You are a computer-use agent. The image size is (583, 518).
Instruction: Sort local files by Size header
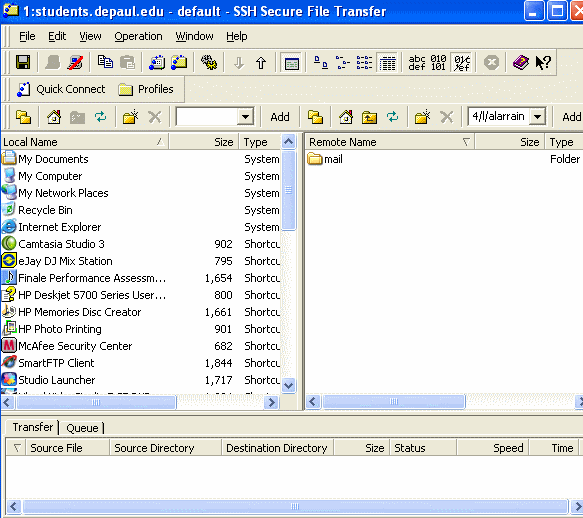click(204, 142)
